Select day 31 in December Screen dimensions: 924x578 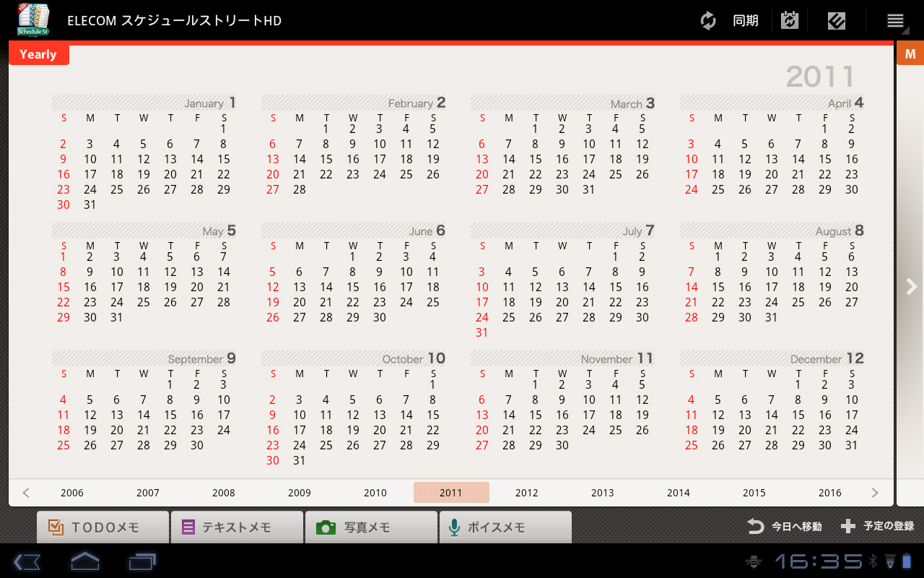click(x=852, y=445)
